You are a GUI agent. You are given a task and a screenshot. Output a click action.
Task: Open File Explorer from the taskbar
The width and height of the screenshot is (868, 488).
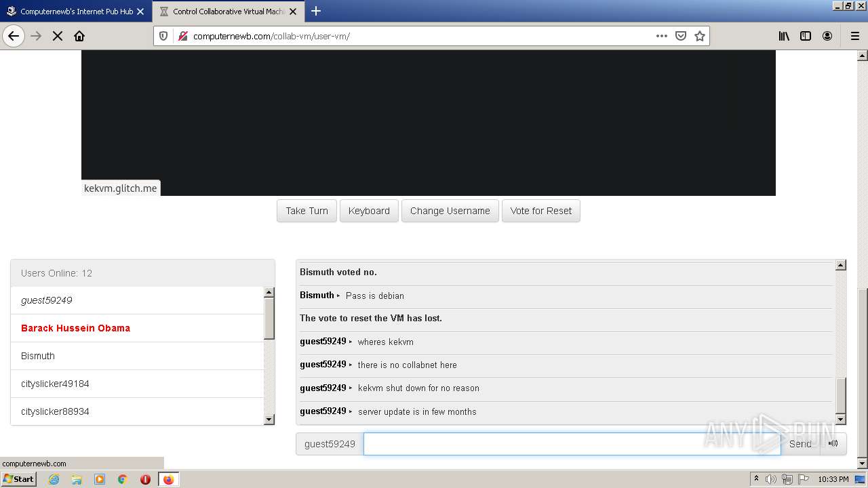(77, 479)
